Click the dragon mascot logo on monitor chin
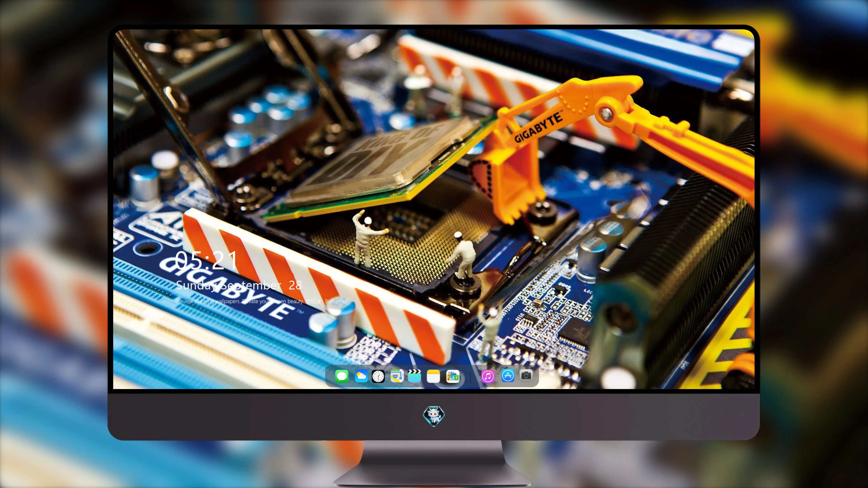 click(x=434, y=416)
